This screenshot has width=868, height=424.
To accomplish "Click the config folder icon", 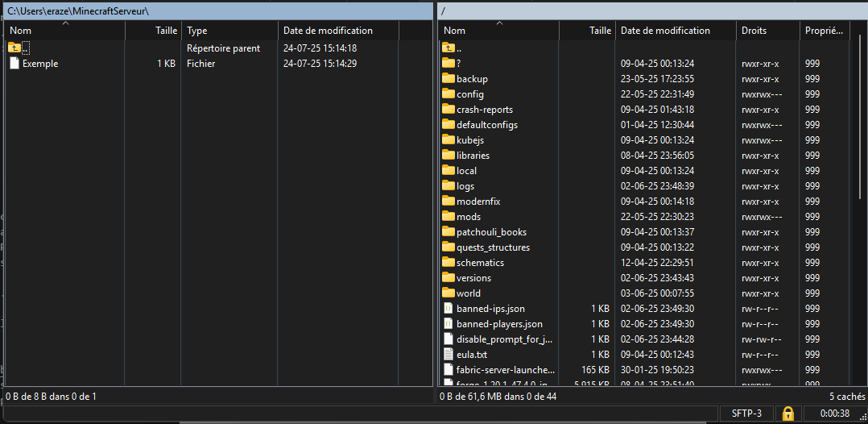I will (448, 94).
